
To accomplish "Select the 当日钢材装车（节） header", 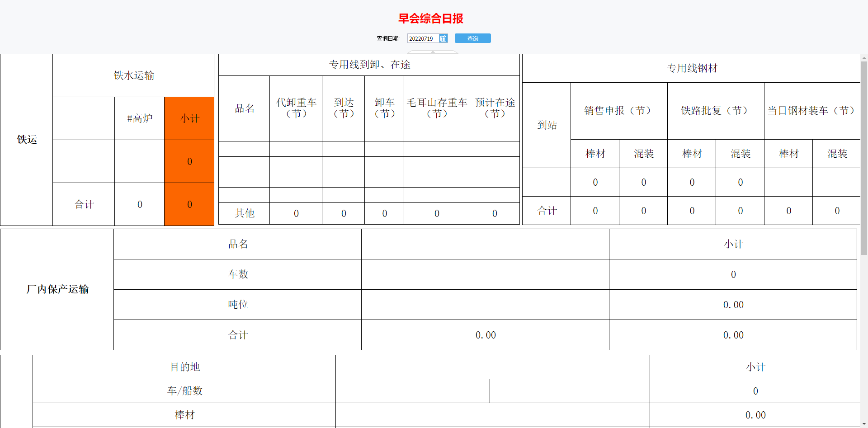I will click(812, 111).
